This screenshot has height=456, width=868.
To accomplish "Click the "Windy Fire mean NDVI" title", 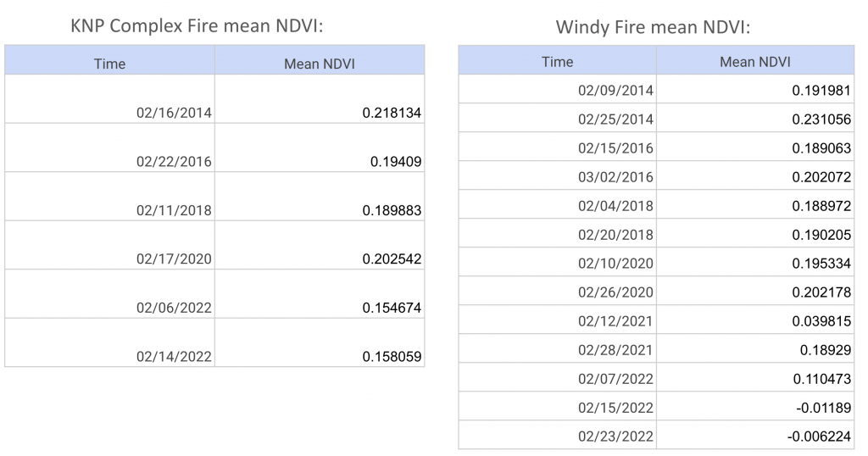I will tap(653, 27).
